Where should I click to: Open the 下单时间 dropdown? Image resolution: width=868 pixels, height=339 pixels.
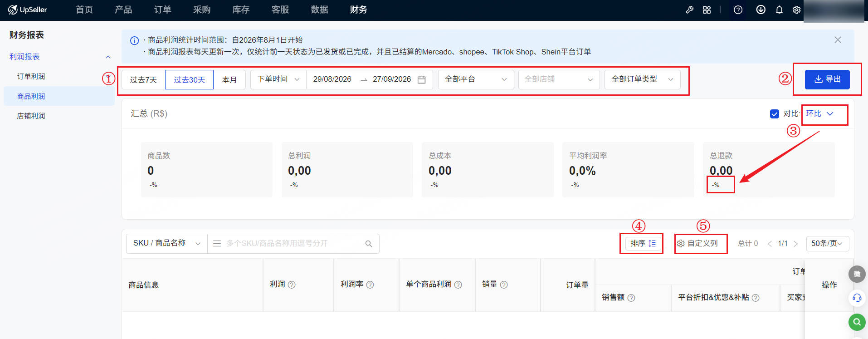pos(278,79)
